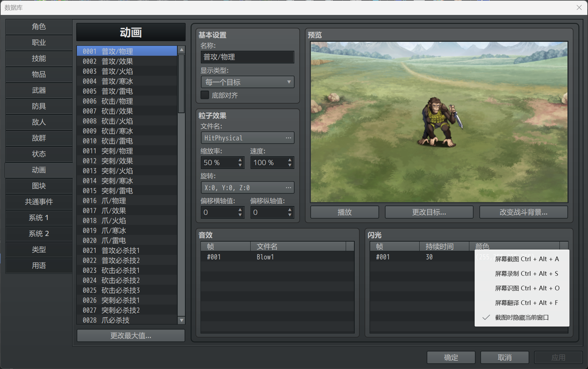Choose 屏幕录制 Ctrl + Alt + S

tap(522, 274)
